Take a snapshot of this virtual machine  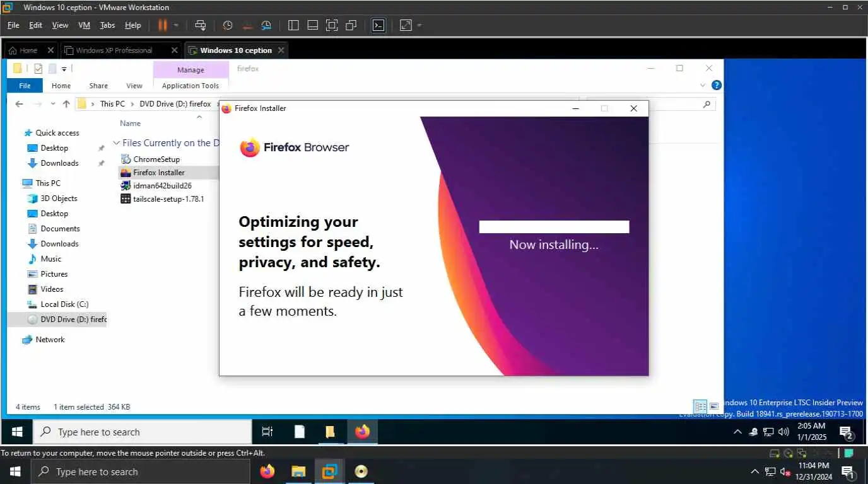click(228, 25)
